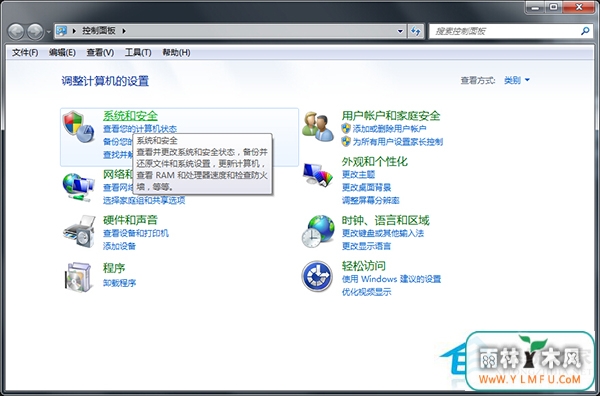Click the 调整屏幕分辨率 link
The image size is (600, 396).
click(370, 200)
